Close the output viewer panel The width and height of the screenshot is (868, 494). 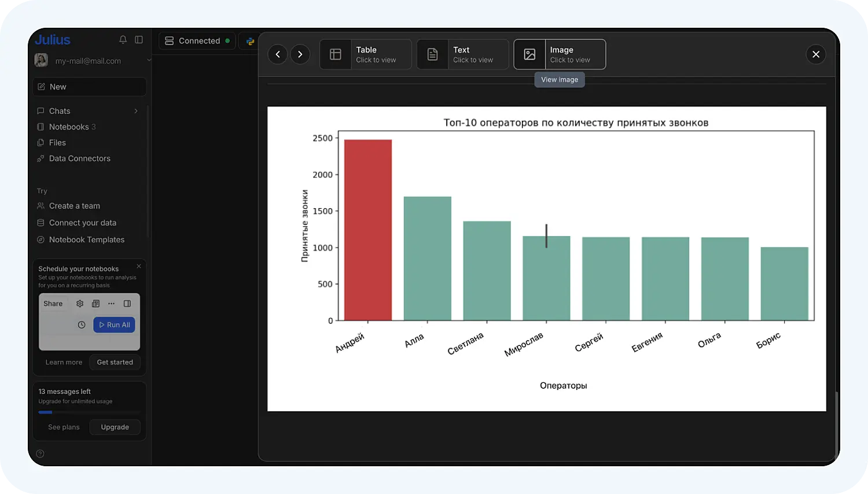(x=815, y=54)
